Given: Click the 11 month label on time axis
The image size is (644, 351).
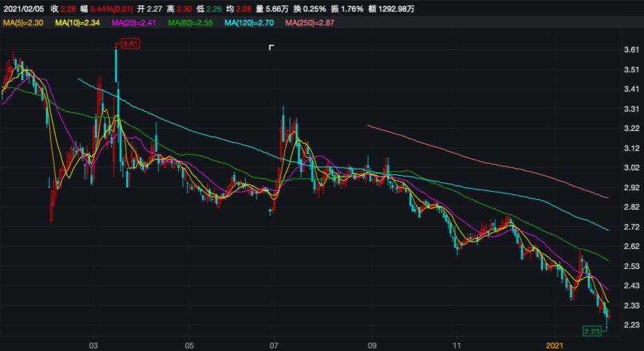Looking at the screenshot, I should tap(457, 344).
